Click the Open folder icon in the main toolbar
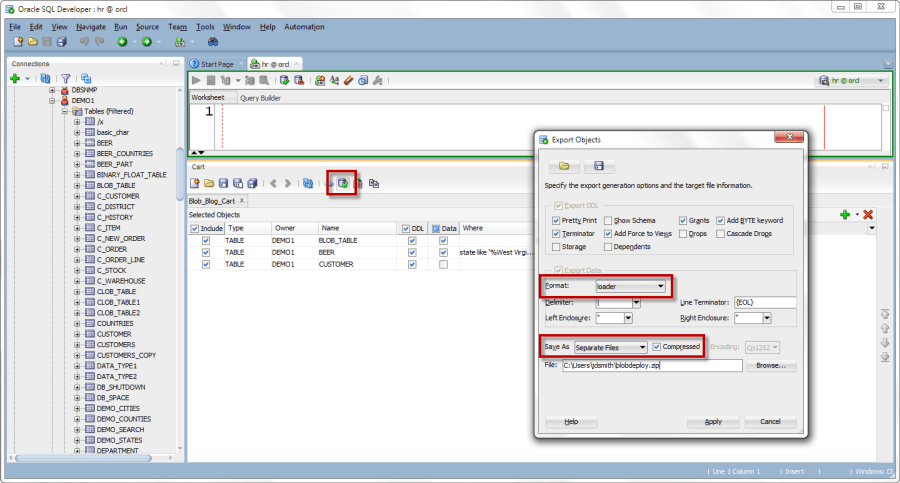900x483 pixels. 33,42
